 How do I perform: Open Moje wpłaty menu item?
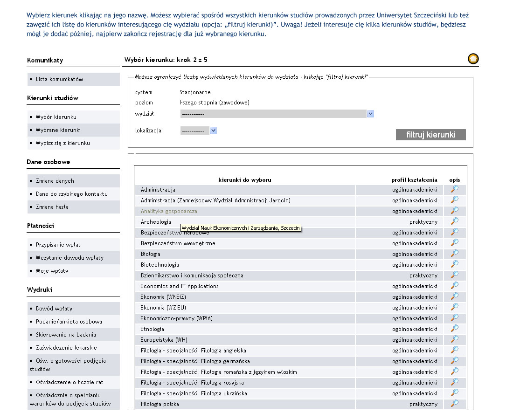coord(52,271)
